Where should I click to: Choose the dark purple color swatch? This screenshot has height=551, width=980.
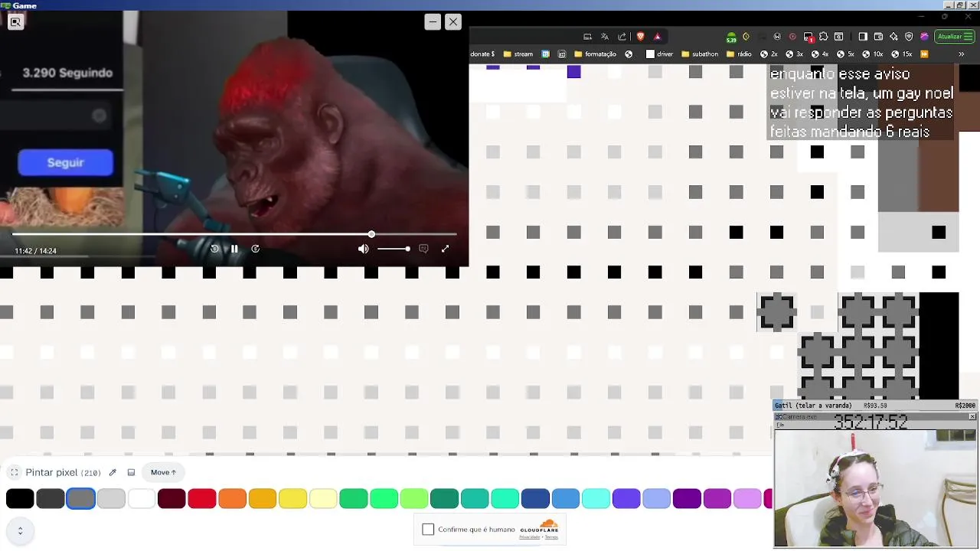(687, 499)
